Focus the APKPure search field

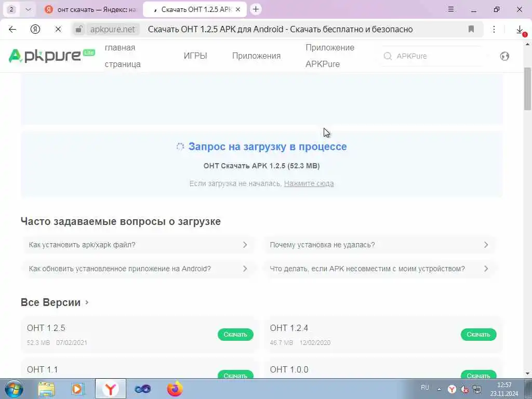[432, 56]
